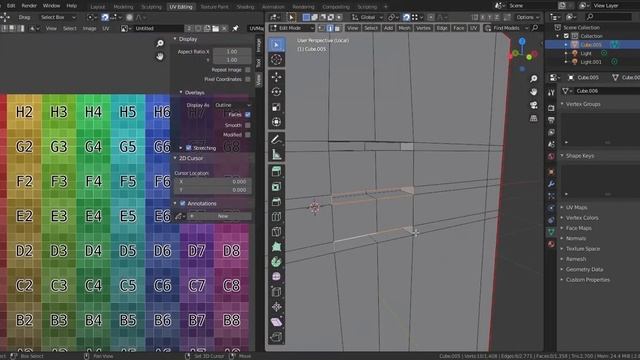640x360 pixels.
Task: Click the New annotation button
Action: (x=220, y=216)
